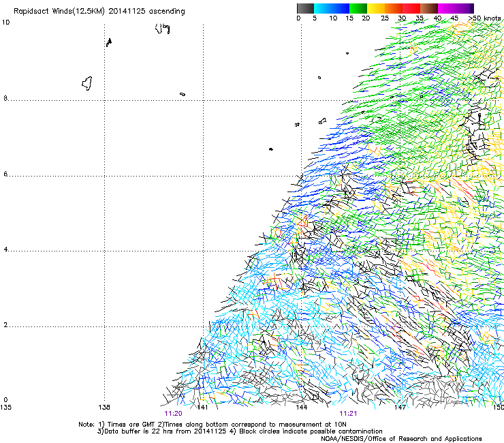This screenshot has height=443, width=504.
Task: Click the note line 'Times are GMT'
Action: tap(131, 425)
